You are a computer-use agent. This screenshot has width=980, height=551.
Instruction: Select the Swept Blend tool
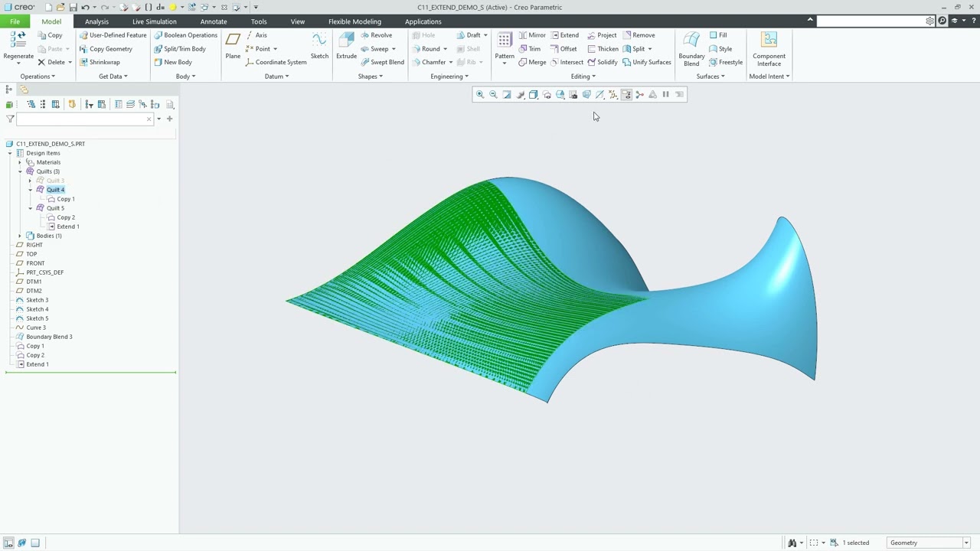(382, 63)
